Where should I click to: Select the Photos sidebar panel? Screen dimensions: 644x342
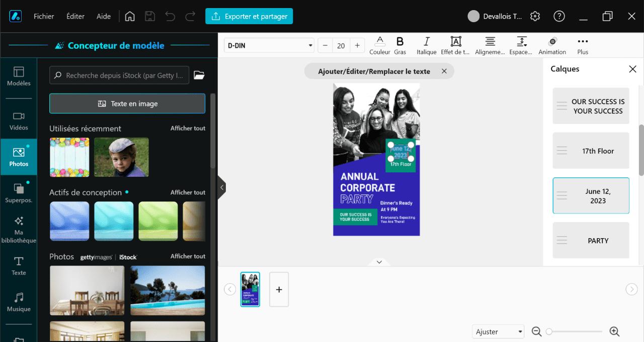(19, 157)
